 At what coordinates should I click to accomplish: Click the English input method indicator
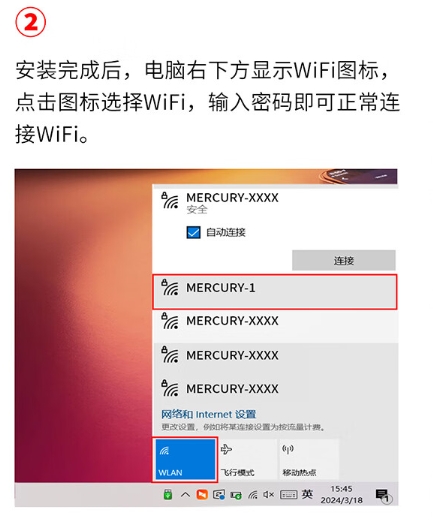(x=307, y=494)
